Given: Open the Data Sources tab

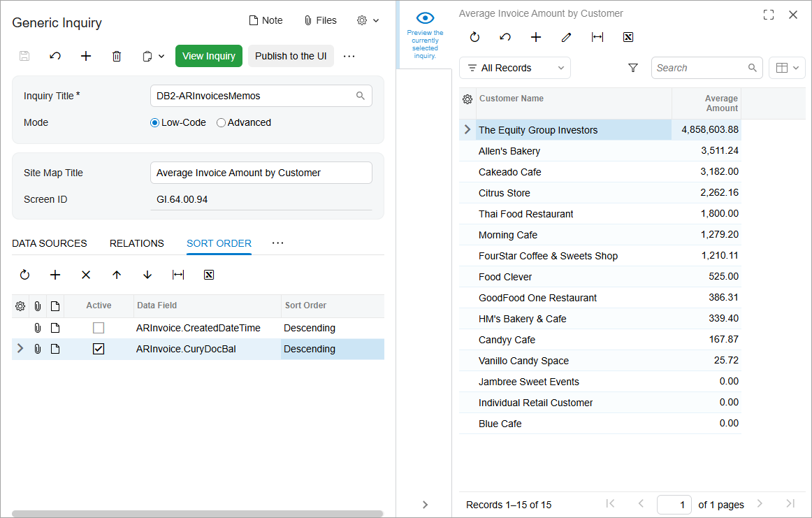Looking at the screenshot, I should click(x=50, y=243).
